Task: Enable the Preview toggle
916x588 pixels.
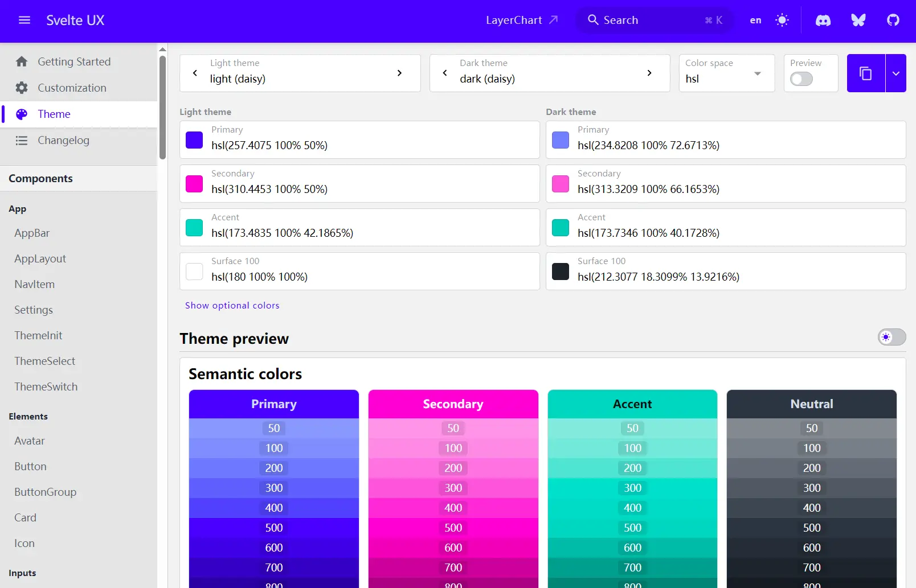Action: [x=801, y=79]
